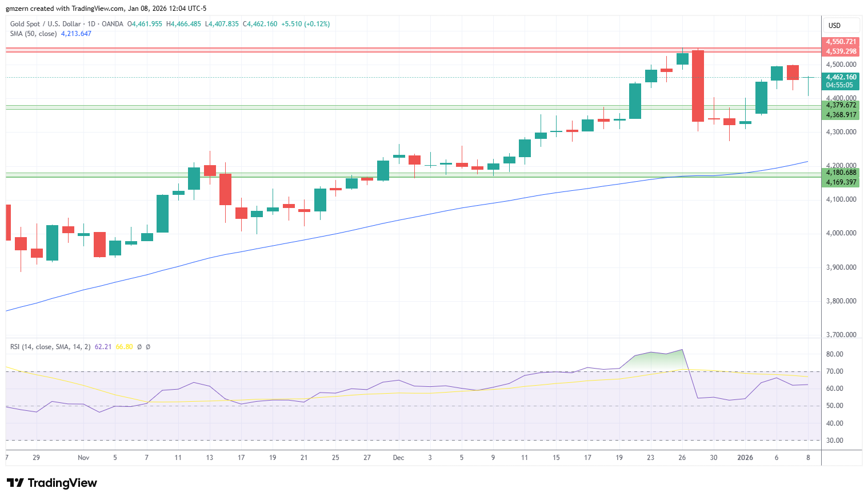Click the 23 date label on the time axis
The width and height of the screenshot is (868, 500).
(x=650, y=458)
